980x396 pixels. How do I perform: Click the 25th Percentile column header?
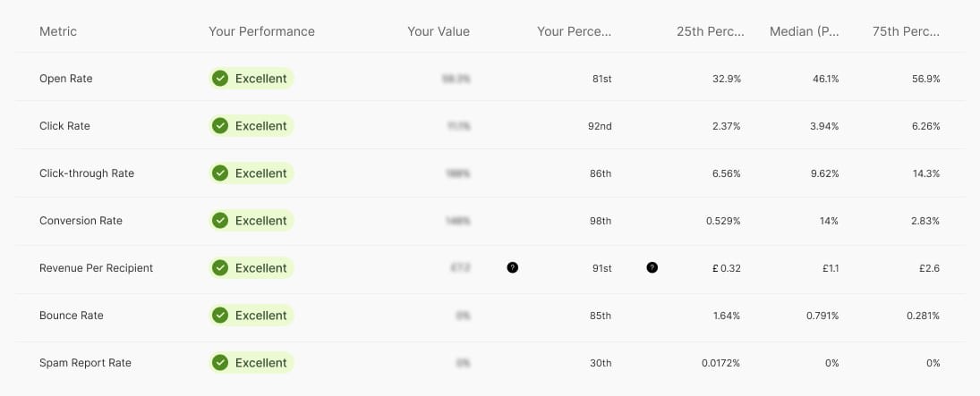(710, 31)
